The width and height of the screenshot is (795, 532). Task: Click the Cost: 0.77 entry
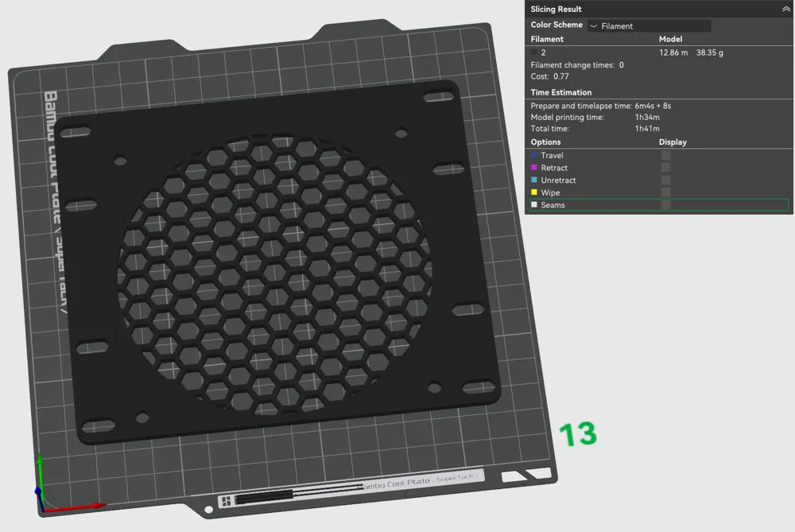[x=549, y=76]
